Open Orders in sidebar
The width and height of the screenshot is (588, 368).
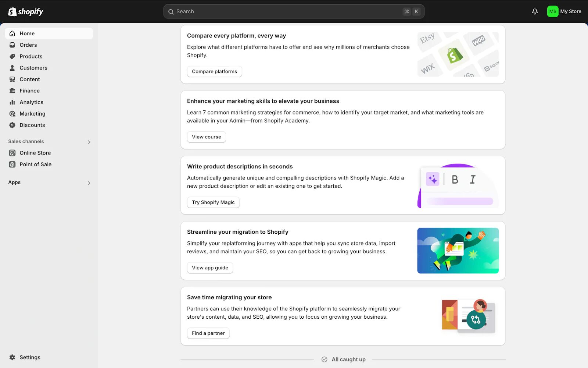coord(49,45)
